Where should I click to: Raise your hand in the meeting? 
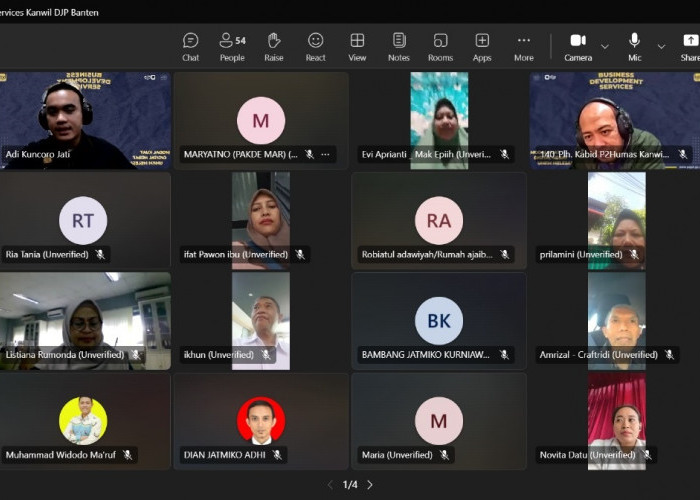274,46
